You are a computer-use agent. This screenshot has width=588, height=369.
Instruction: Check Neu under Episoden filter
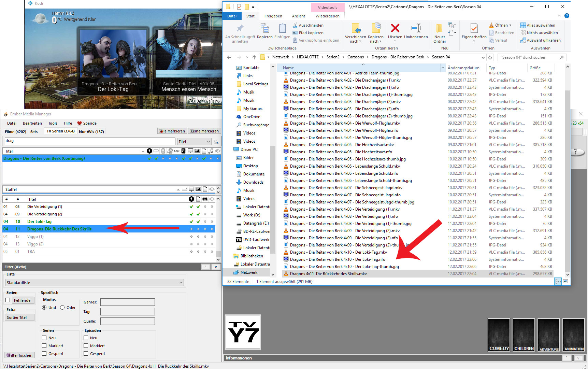pyautogui.click(x=86, y=338)
